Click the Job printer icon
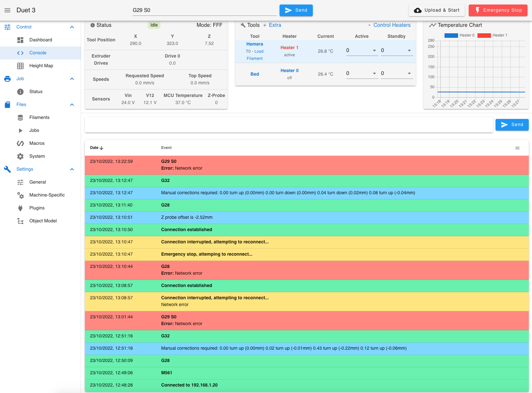The image size is (532, 393). [7, 79]
